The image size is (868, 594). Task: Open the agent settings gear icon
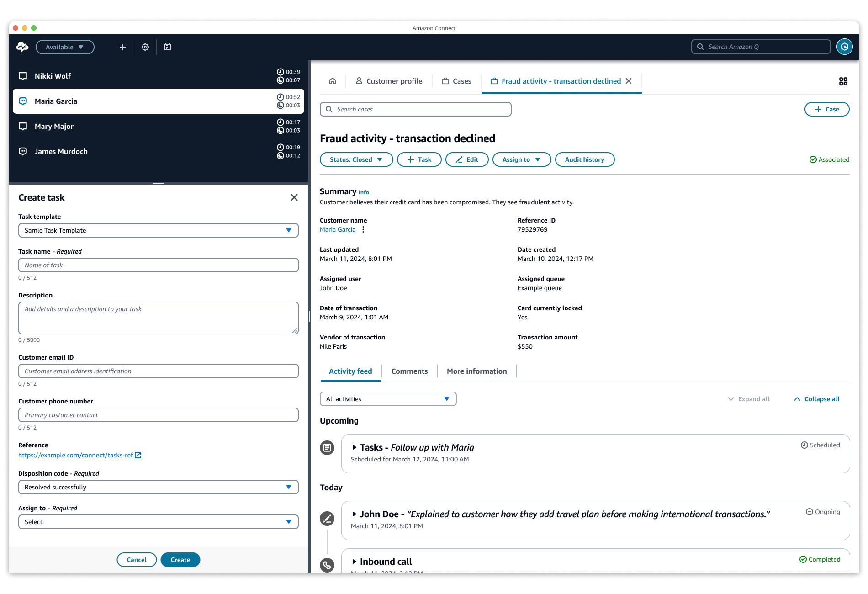[x=145, y=47]
